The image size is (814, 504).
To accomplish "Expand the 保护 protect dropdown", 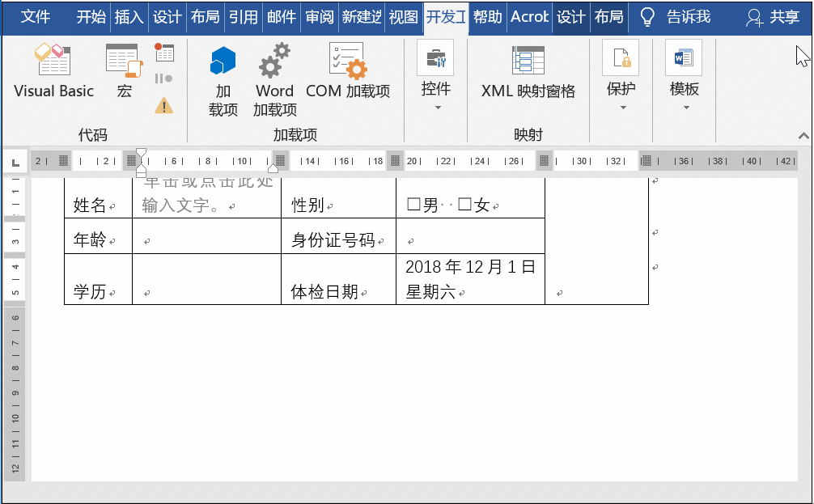I will [621, 107].
